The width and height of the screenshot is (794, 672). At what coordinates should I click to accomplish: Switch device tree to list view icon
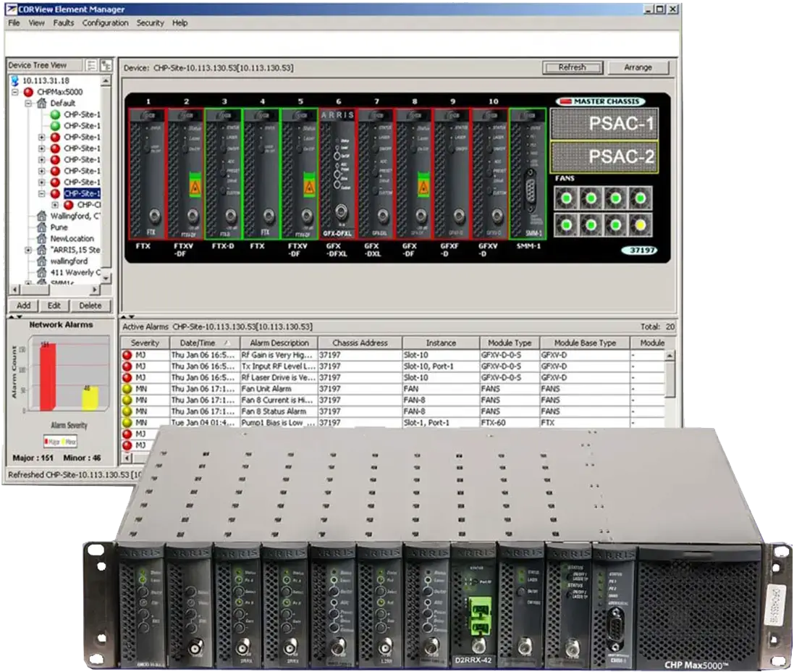[91, 65]
